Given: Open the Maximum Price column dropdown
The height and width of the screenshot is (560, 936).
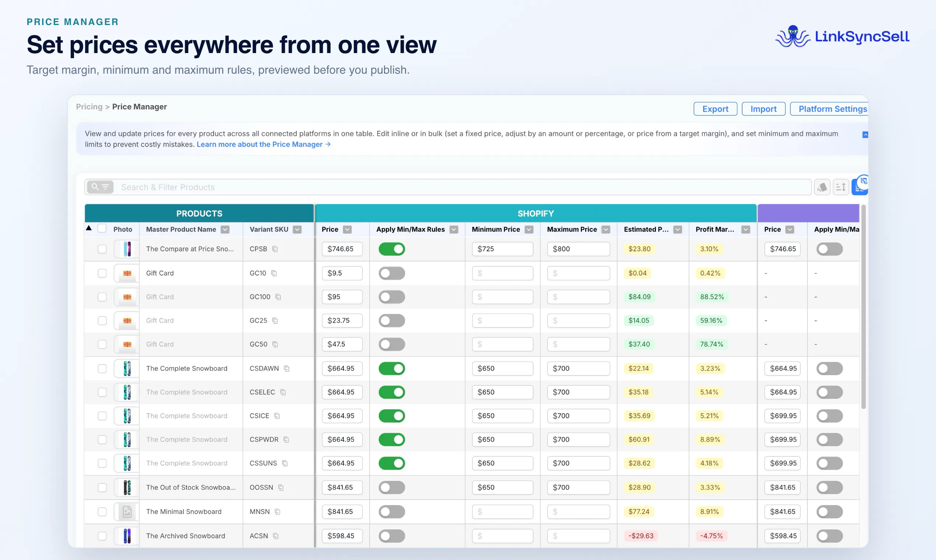Looking at the screenshot, I should [x=606, y=230].
